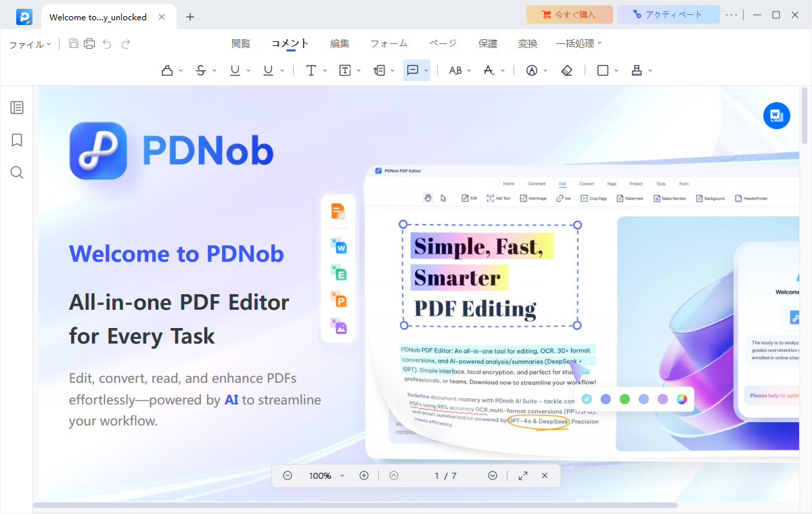This screenshot has width=812, height=514.
Task: Click the アクティベート button
Action: tap(667, 14)
